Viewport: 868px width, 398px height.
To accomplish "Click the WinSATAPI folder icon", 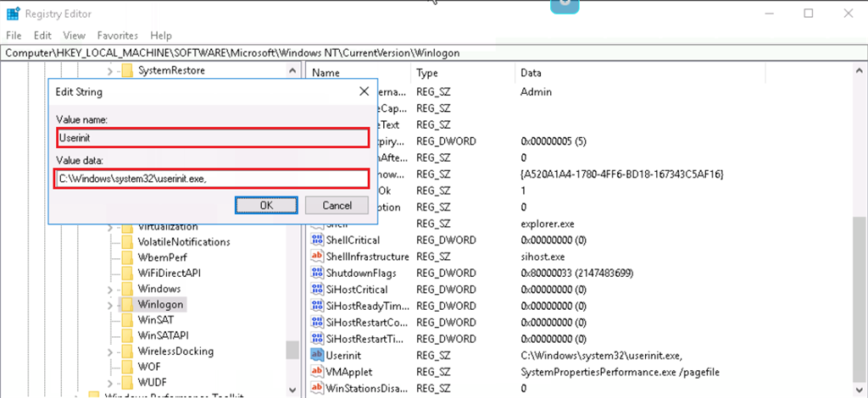I will (x=128, y=335).
